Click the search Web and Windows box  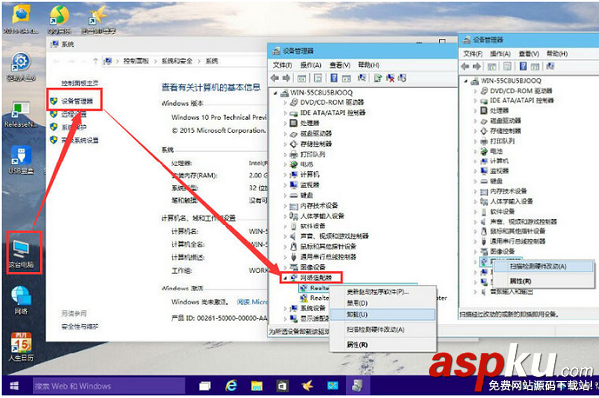(x=109, y=386)
